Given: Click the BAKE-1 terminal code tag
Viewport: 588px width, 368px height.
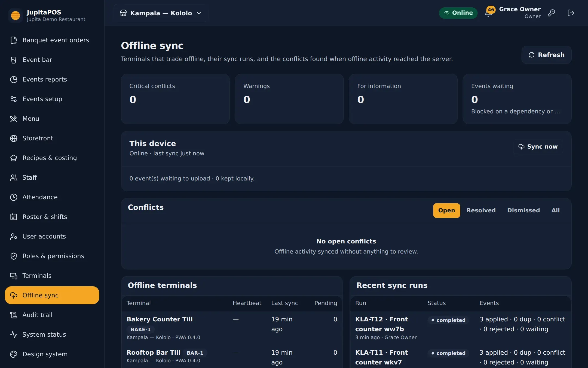Looking at the screenshot, I should (x=140, y=329).
